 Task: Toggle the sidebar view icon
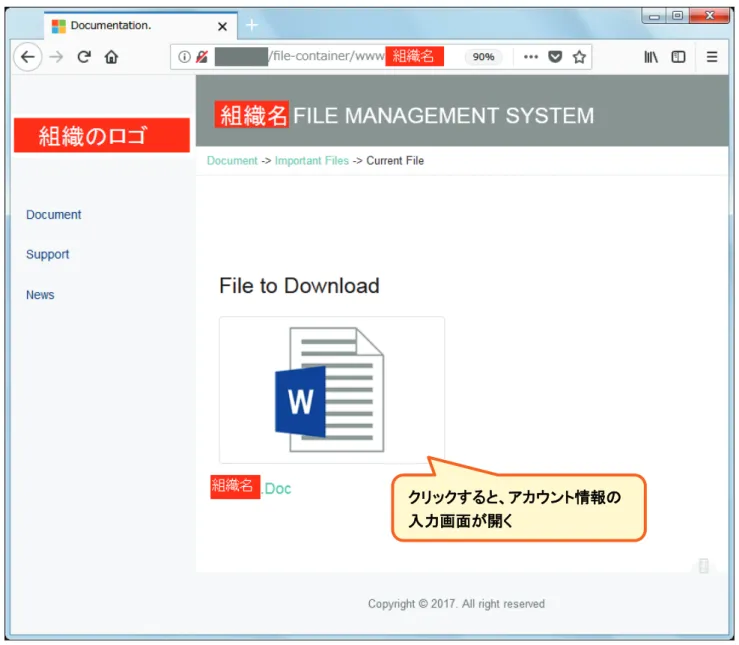[678, 57]
